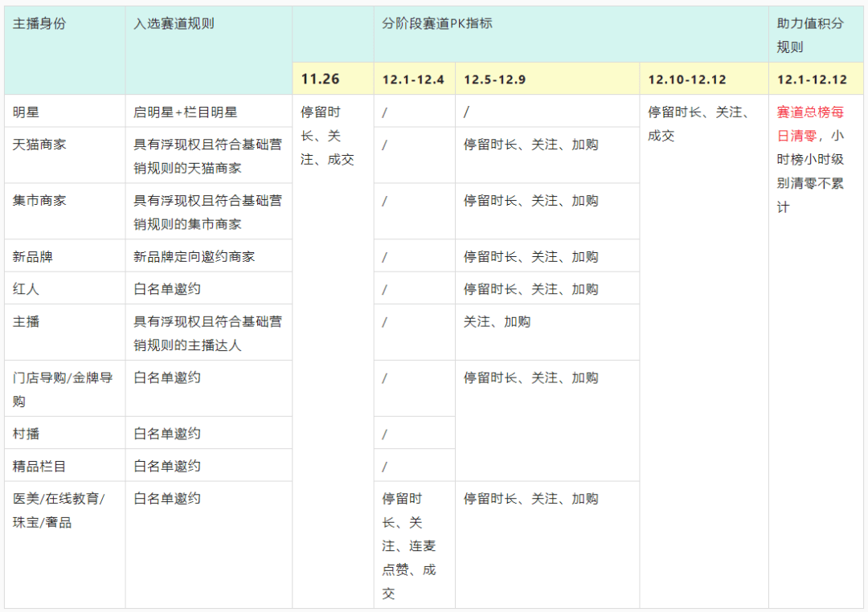Click 停留时长、关注、加购 in 天猫商家 row
The width and height of the screenshot is (868, 612).
[531, 145]
